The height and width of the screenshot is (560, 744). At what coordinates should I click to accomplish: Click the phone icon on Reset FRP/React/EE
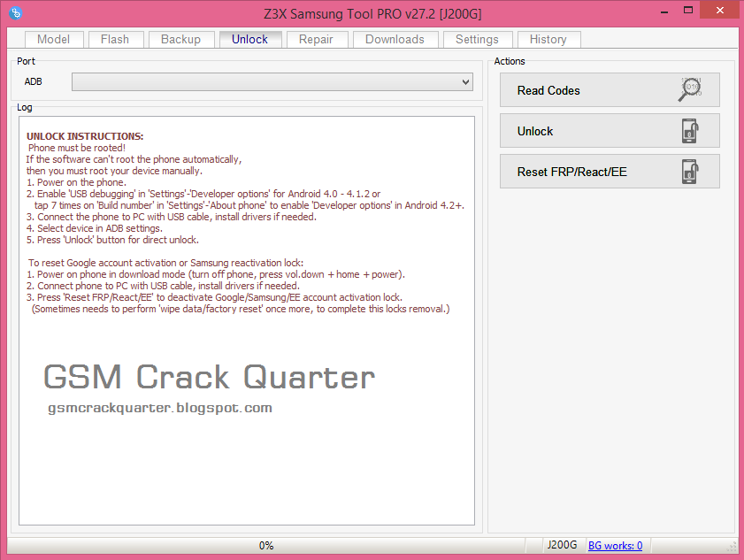(x=690, y=172)
